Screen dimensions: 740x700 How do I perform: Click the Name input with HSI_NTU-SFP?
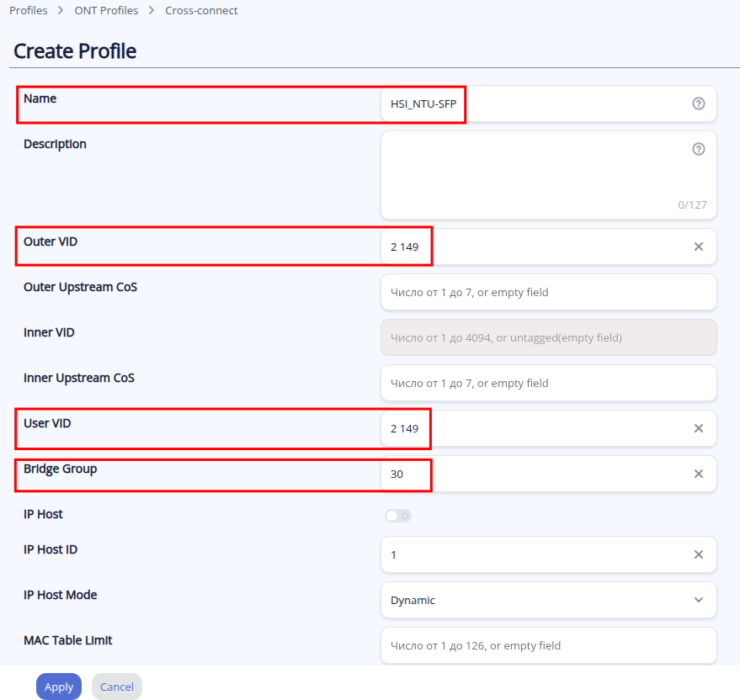click(x=539, y=103)
